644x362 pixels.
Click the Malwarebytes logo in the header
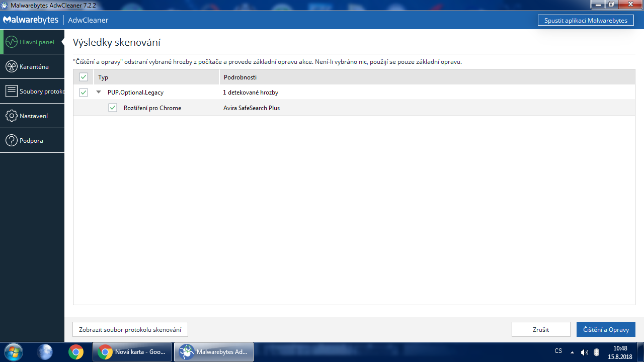pyautogui.click(x=31, y=20)
